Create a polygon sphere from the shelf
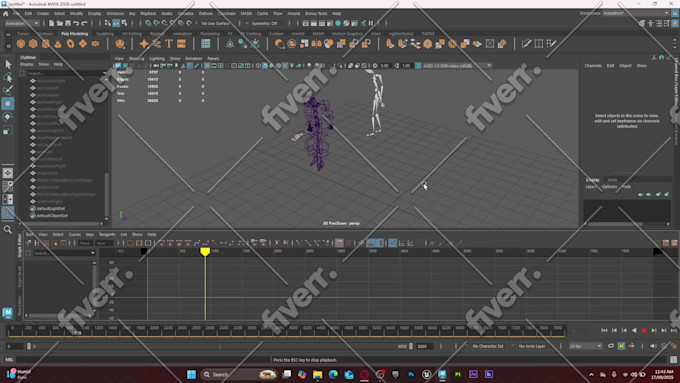 click(x=21, y=43)
